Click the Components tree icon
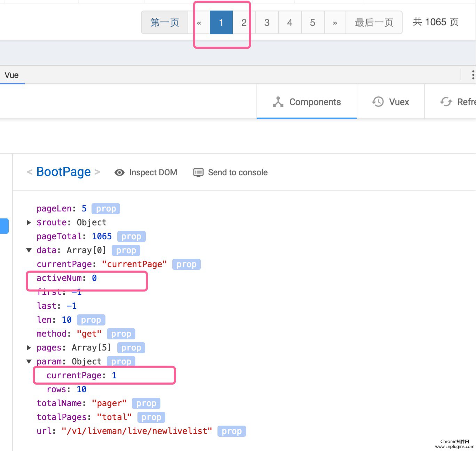 [278, 102]
